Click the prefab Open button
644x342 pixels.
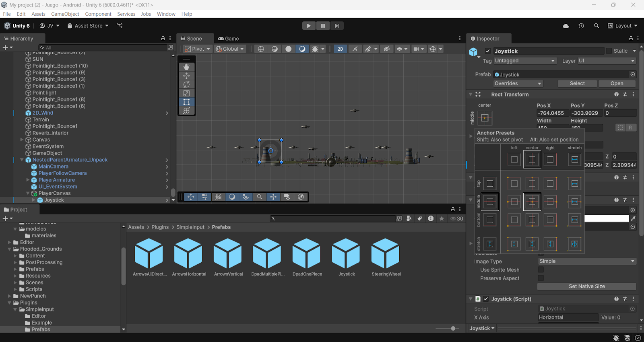click(x=617, y=84)
